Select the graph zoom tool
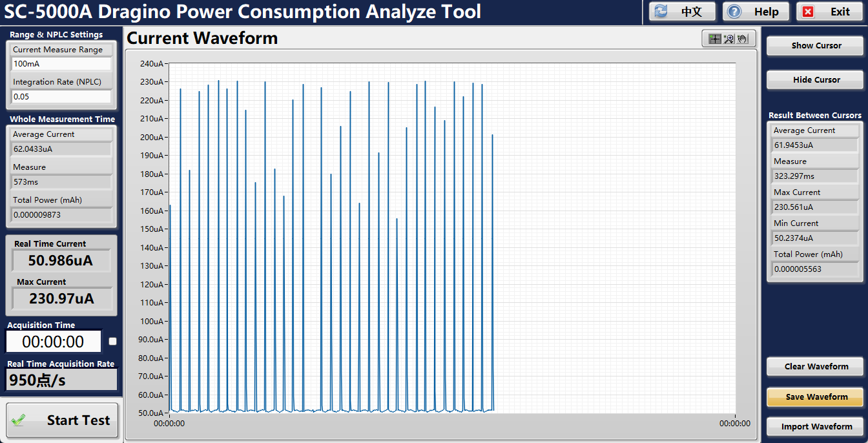Viewport: 868px width, 443px height. click(728, 39)
